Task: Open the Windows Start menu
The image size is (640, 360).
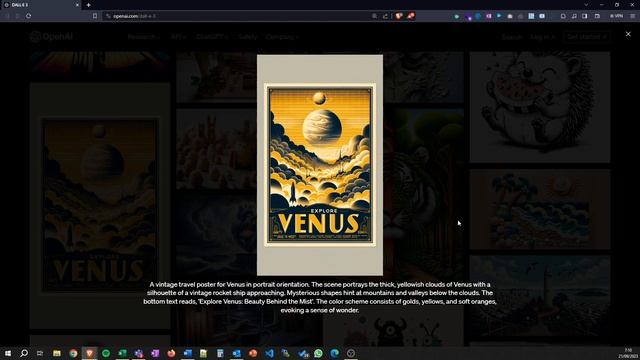Action: 8,353
